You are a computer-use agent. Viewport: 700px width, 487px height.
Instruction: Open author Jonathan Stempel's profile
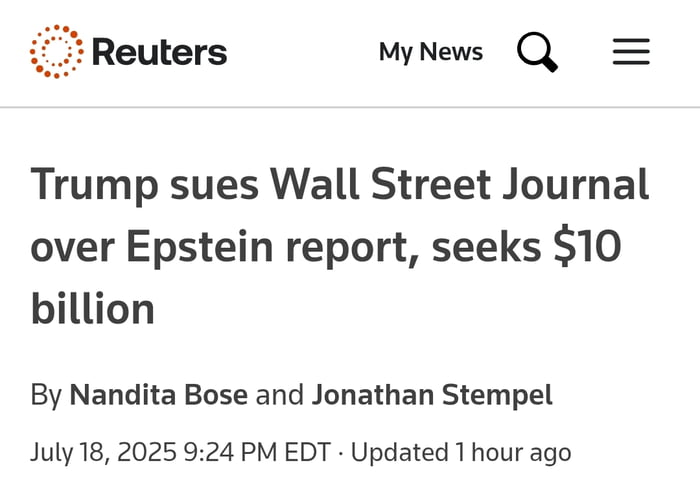point(432,395)
